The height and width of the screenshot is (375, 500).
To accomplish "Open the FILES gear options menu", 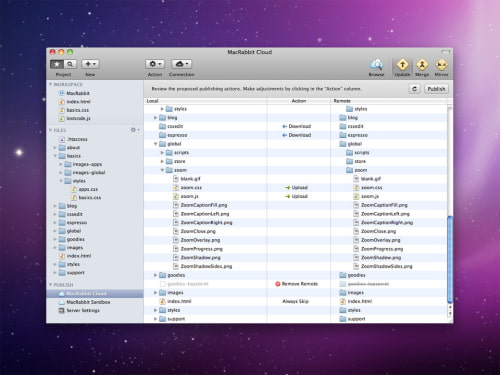I will click(135, 130).
